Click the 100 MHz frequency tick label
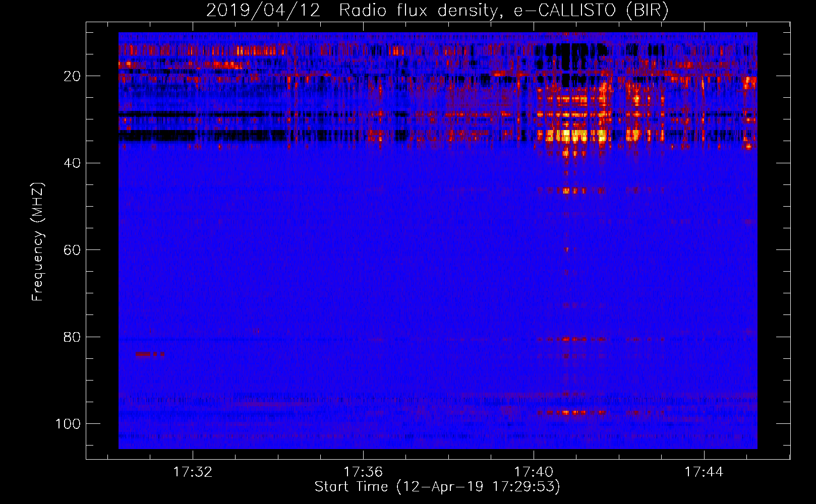The width and height of the screenshot is (816, 504). (x=68, y=424)
